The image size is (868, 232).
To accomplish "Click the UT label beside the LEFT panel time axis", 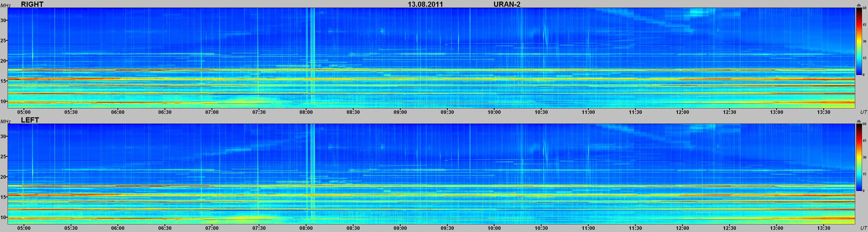I will point(863,228).
